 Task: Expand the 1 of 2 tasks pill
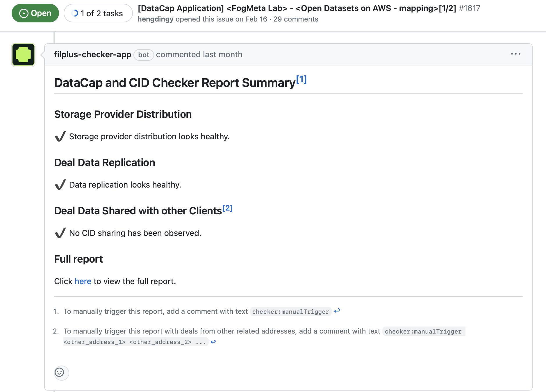coord(98,13)
